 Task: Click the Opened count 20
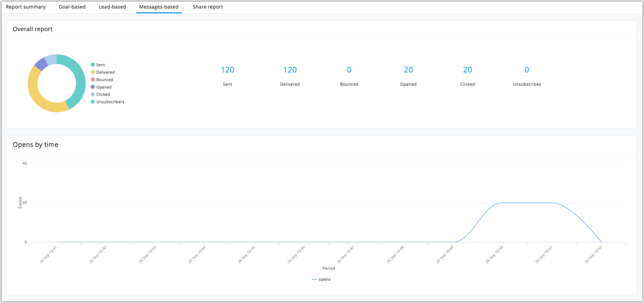pos(408,70)
